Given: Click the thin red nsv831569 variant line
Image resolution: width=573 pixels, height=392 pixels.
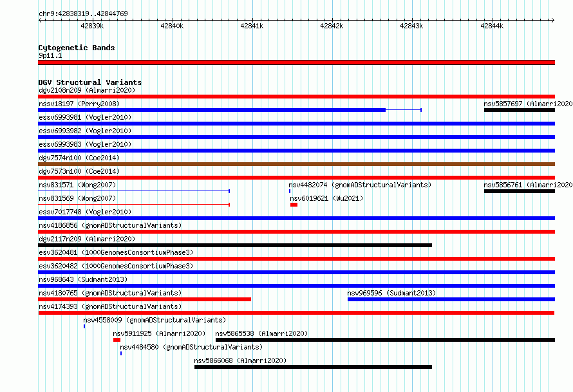Looking at the screenshot, I should (134, 205).
